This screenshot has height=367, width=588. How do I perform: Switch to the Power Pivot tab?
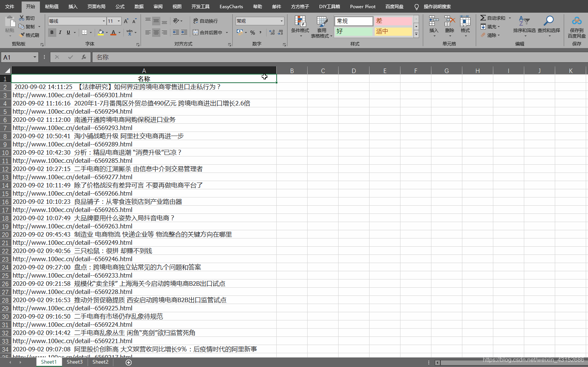pyautogui.click(x=363, y=6)
